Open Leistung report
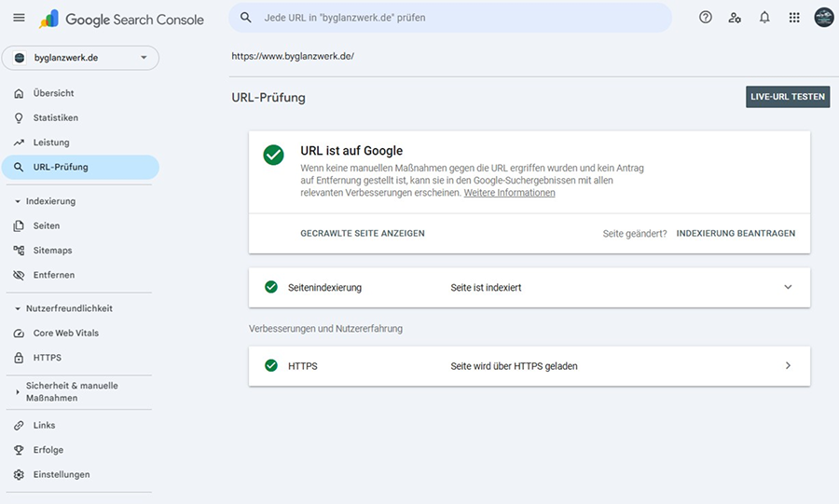The height and width of the screenshot is (504, 839). coord(80,143)
